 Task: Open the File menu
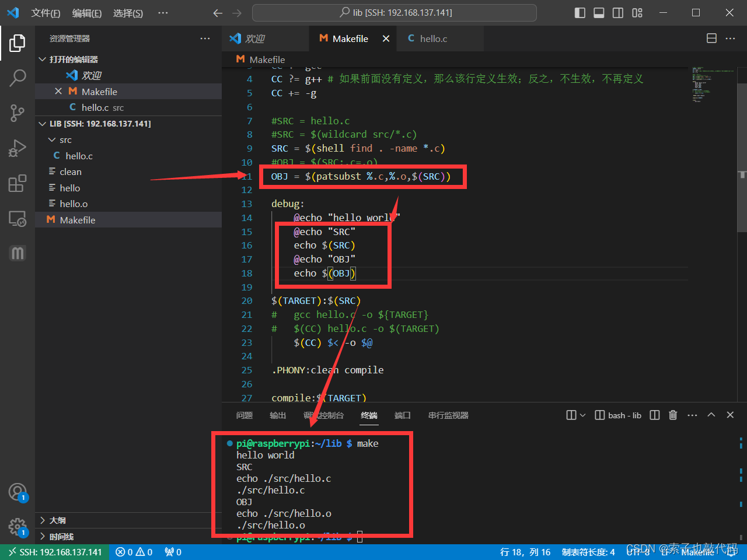pos(46,13)
